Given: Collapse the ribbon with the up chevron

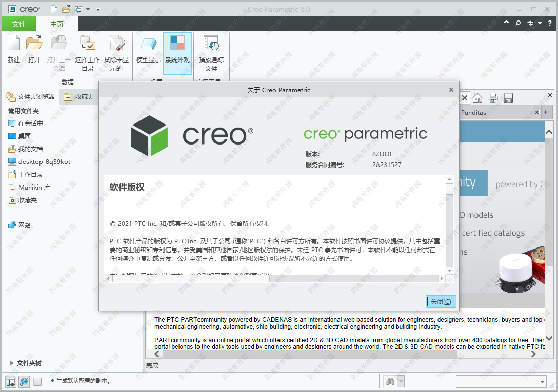Looking at the screenshot, I should point(506,23).
